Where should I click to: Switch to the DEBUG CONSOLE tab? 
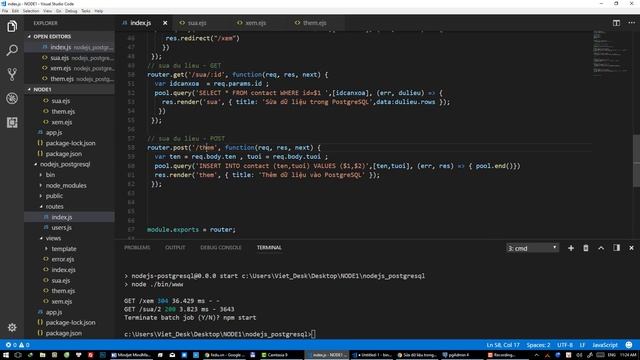(221, 247)
